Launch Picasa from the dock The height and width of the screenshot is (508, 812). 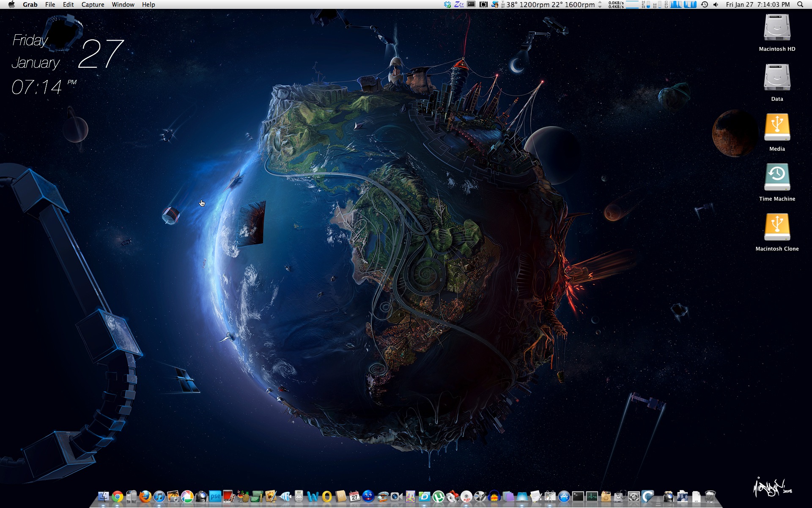coord(187,496)
